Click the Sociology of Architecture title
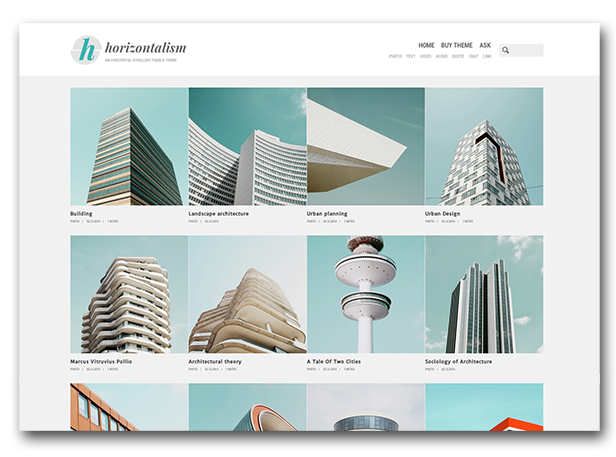This screenshot has height=457, width=616. click(458, 361)
